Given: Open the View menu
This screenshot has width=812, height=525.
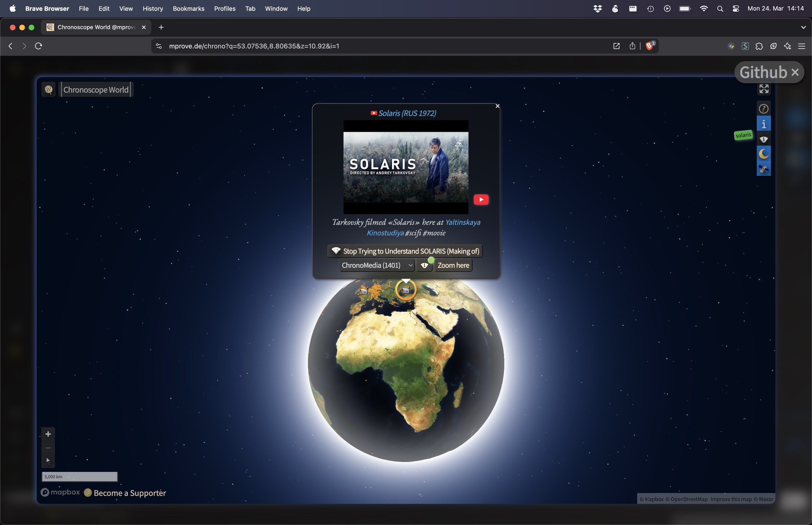Looking at the screenshot, I should 126,8.
